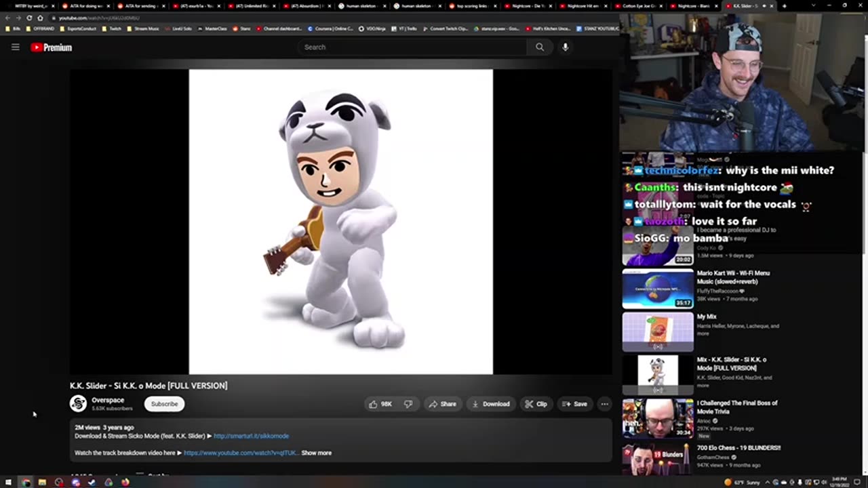868x488 pixels.
Task: Open Chrome from the Windows taskbar
Action: pyautogui.click(x=26, y=482)
